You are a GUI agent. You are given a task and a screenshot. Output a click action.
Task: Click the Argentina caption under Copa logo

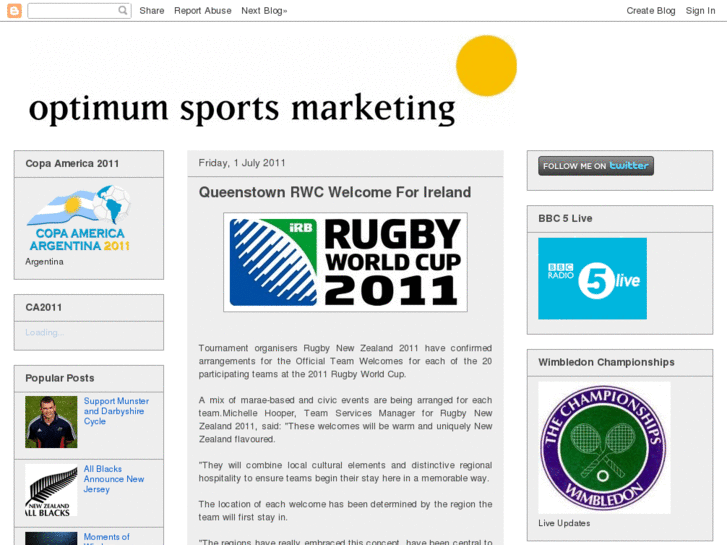pyautogui.click(x=44, y=262)
